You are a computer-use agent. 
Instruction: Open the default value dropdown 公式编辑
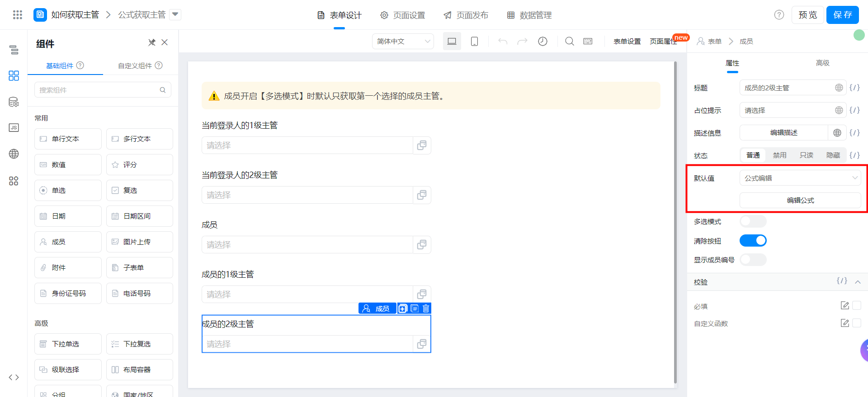click(800, 178)
